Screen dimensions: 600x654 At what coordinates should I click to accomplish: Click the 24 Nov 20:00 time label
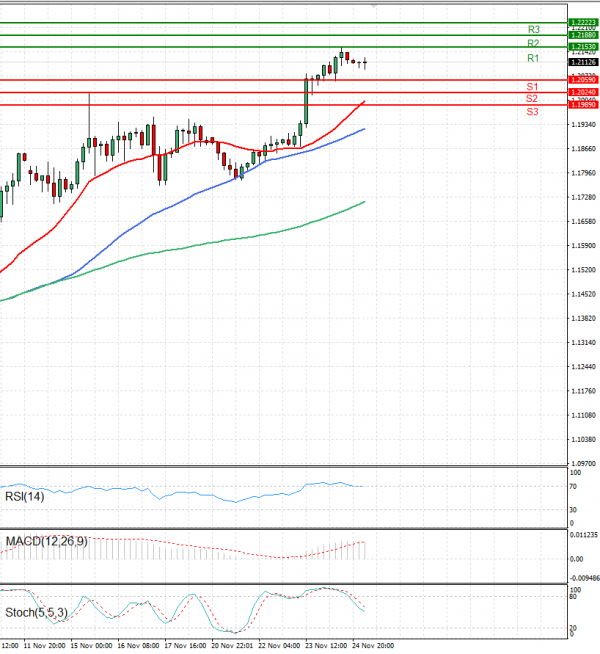coord(374,646)
